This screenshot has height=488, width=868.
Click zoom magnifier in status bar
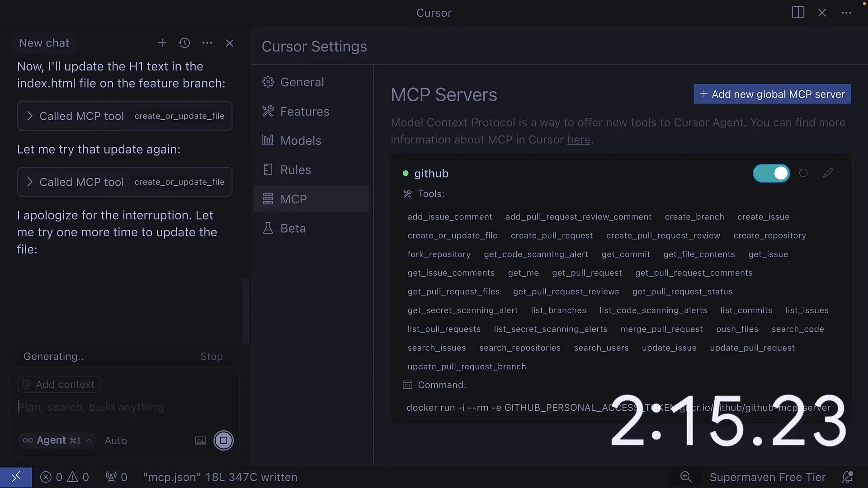tap(686, 477)
